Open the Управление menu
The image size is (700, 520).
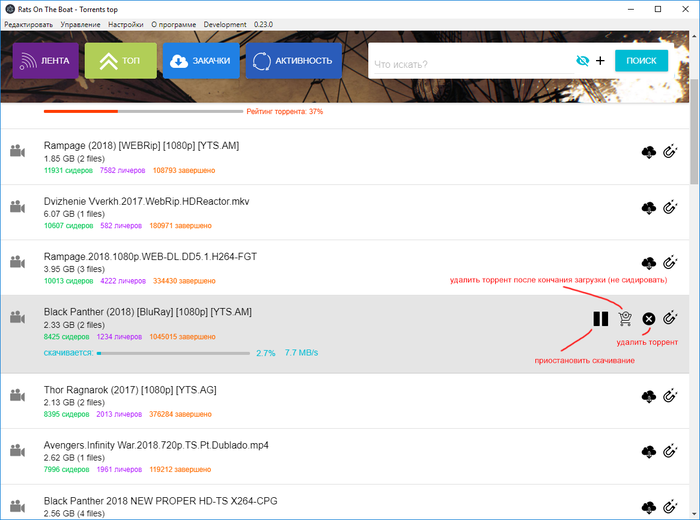point(80,23)
